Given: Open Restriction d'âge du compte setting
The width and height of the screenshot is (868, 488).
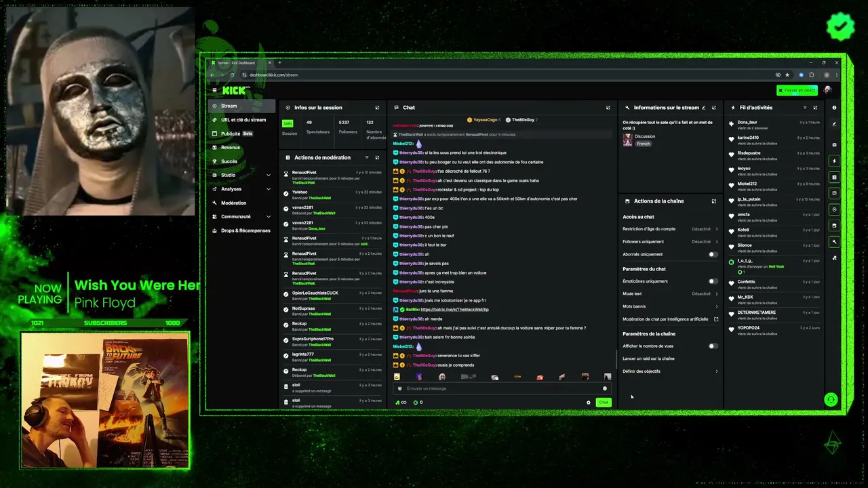Looking at the screenshot, I should click(670, 229).
